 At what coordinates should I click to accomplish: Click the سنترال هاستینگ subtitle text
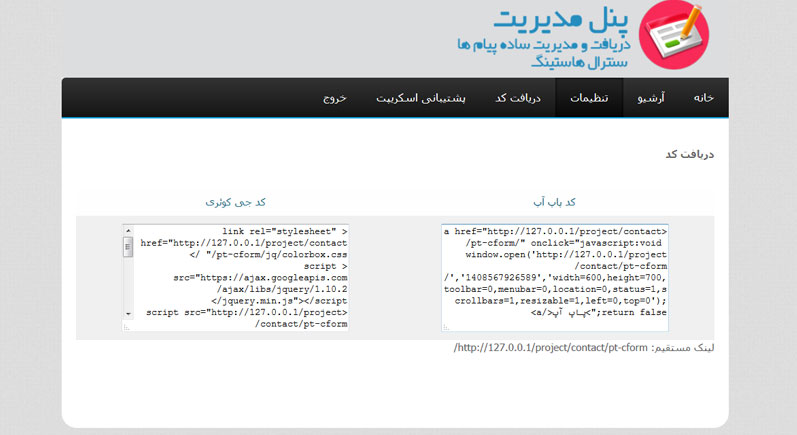(580, 63)
